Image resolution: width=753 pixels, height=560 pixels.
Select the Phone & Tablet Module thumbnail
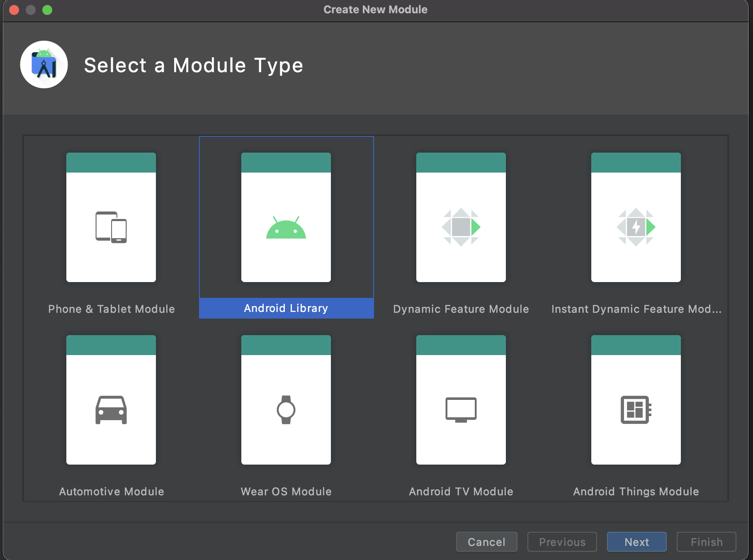coord(111,217)
